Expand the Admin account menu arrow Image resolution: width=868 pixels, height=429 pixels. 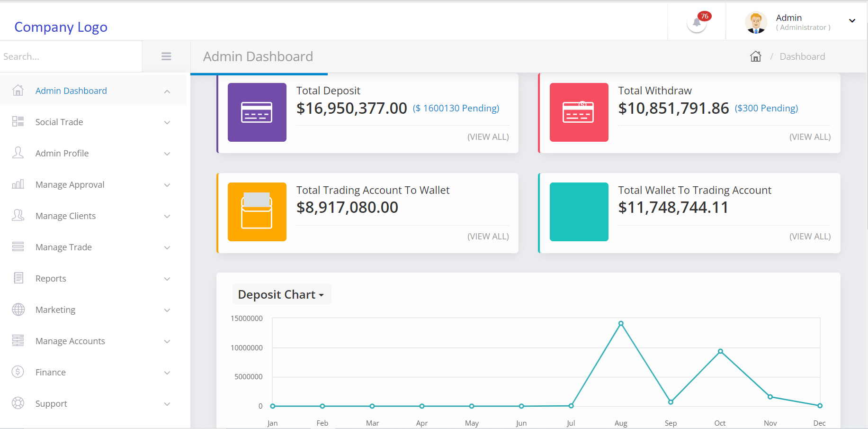coord(852,21)
